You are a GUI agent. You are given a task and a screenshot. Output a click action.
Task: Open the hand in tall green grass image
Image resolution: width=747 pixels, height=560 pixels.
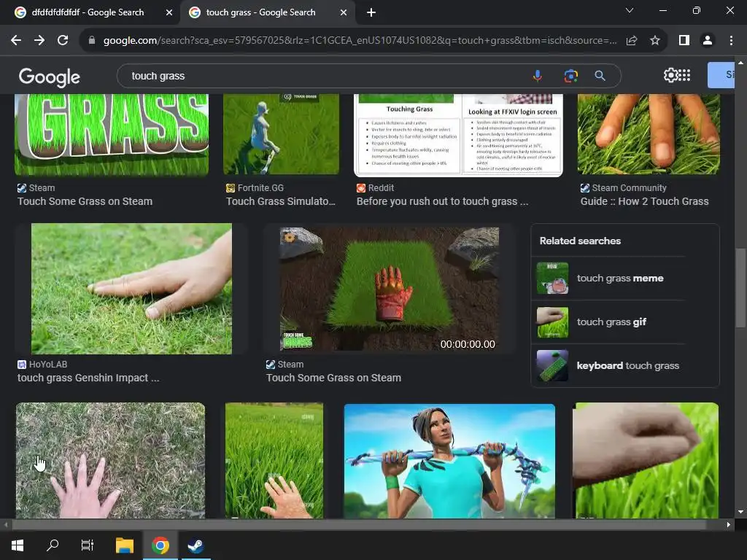[x=274, y=461]
